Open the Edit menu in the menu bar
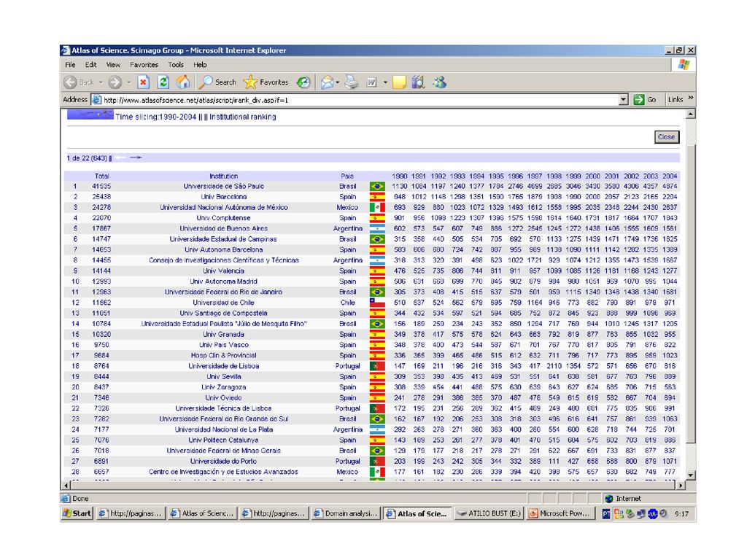The image size is (747, 560). 90,65
